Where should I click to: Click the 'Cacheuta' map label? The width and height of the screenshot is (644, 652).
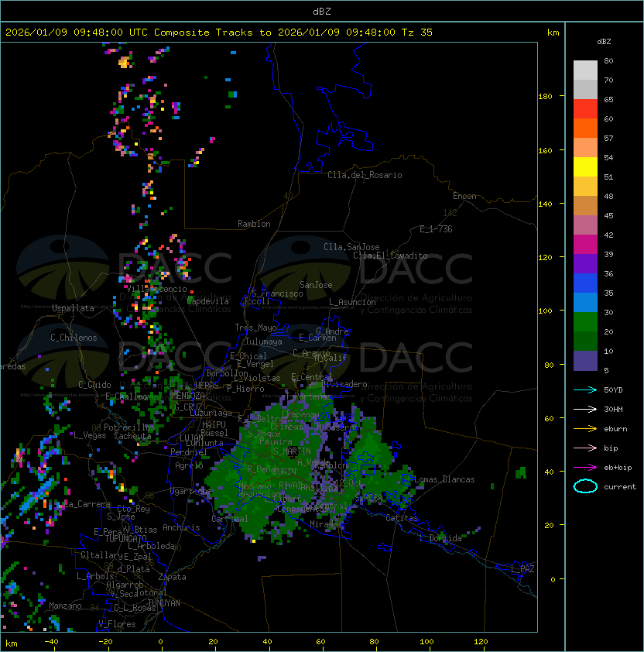coord(132,436)
